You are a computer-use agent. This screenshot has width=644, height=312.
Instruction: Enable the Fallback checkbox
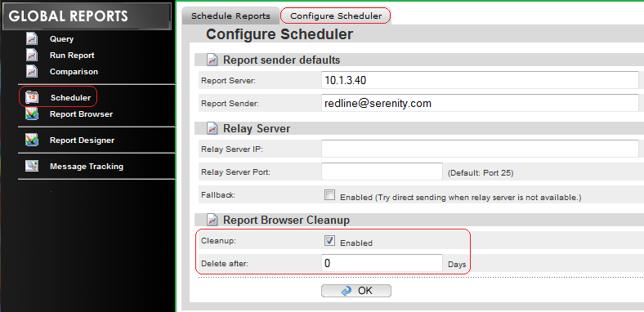coord(330,195)
